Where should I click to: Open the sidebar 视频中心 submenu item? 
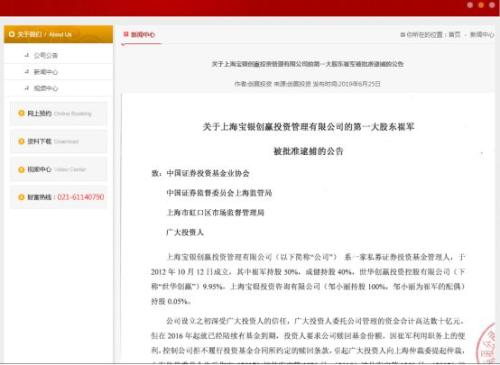(46, 88)
